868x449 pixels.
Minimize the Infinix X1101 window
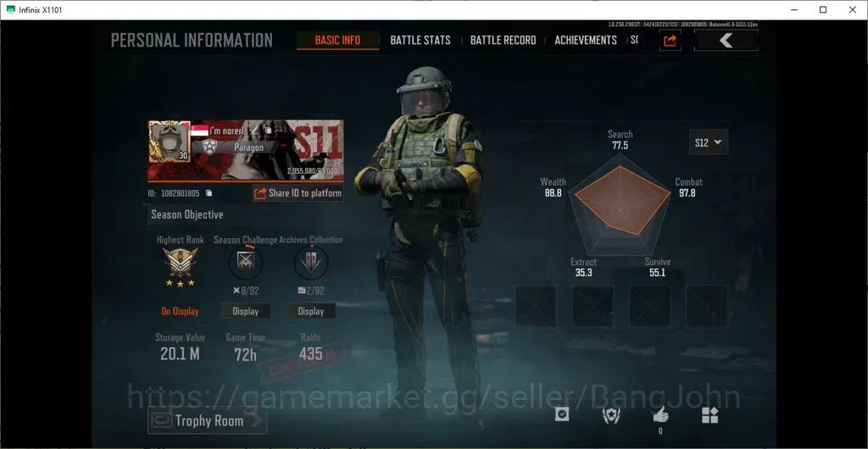pyautogui.click(x=794, y=9)
